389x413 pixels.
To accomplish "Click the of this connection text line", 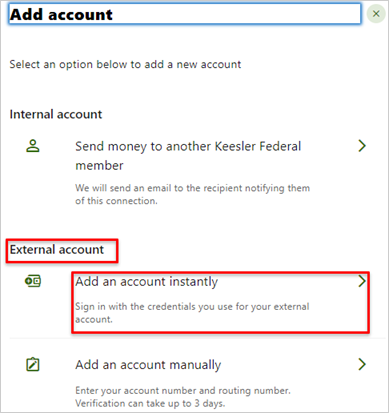I will tap(116, 201).
